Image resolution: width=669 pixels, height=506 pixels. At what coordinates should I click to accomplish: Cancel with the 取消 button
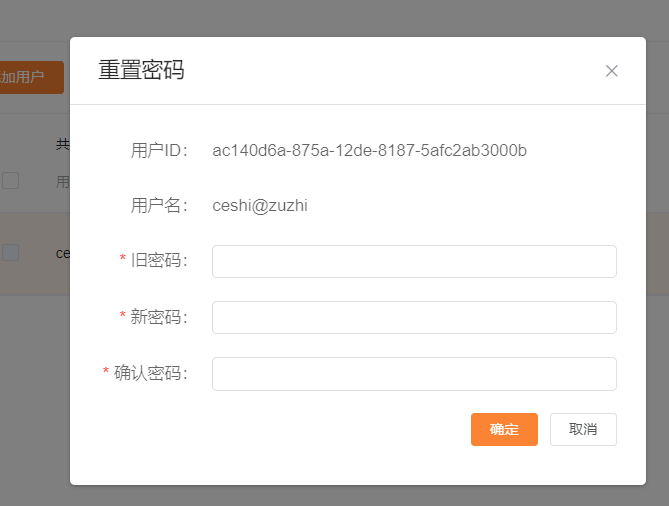click(583, 429)
